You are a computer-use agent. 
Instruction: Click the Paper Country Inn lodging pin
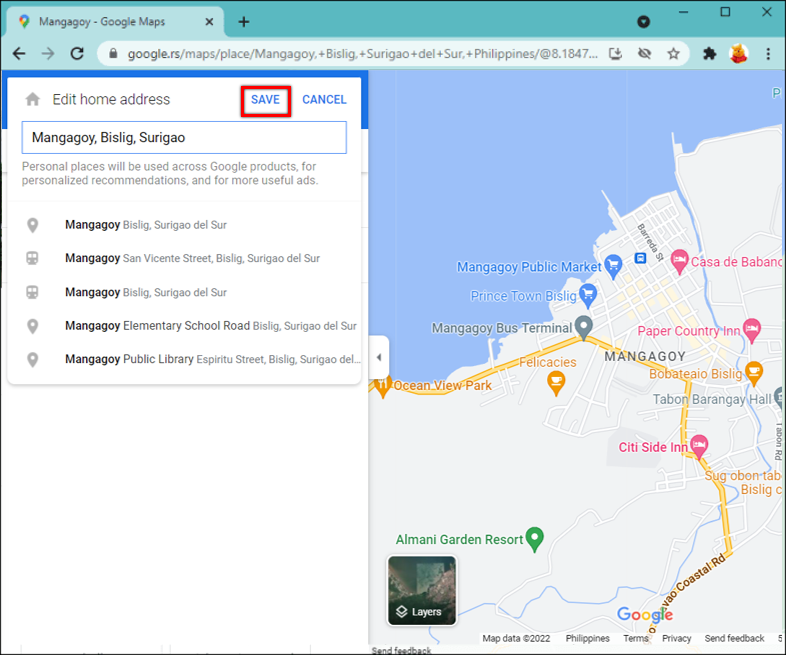point(751,330)
